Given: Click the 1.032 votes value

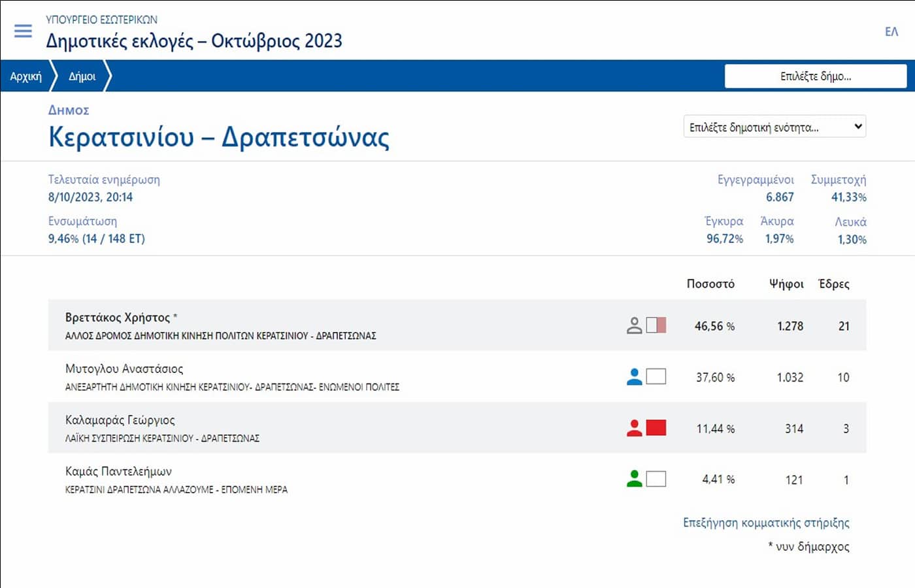Looking at the screenshot, I should 790,378.
